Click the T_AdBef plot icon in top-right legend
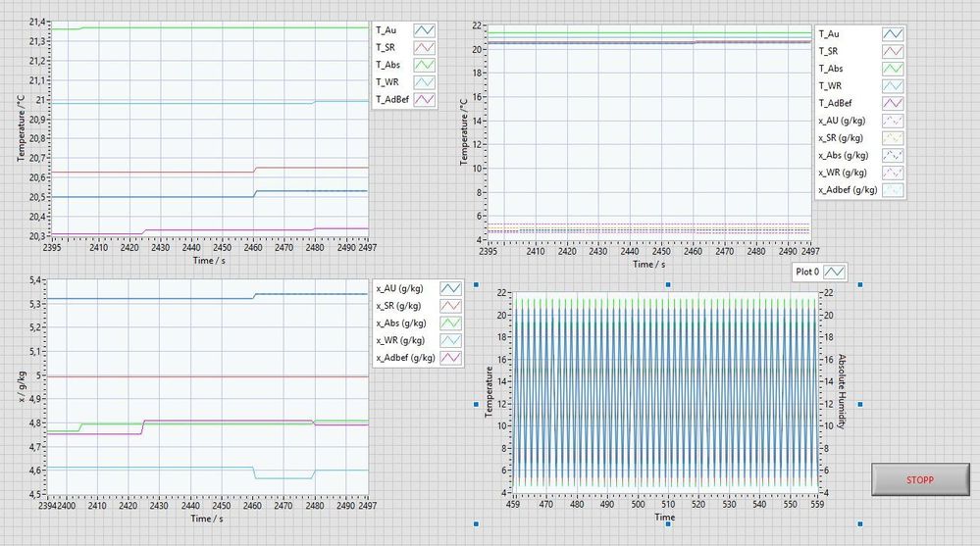This screenshot has height=546, width=980. tap(893, 103)
